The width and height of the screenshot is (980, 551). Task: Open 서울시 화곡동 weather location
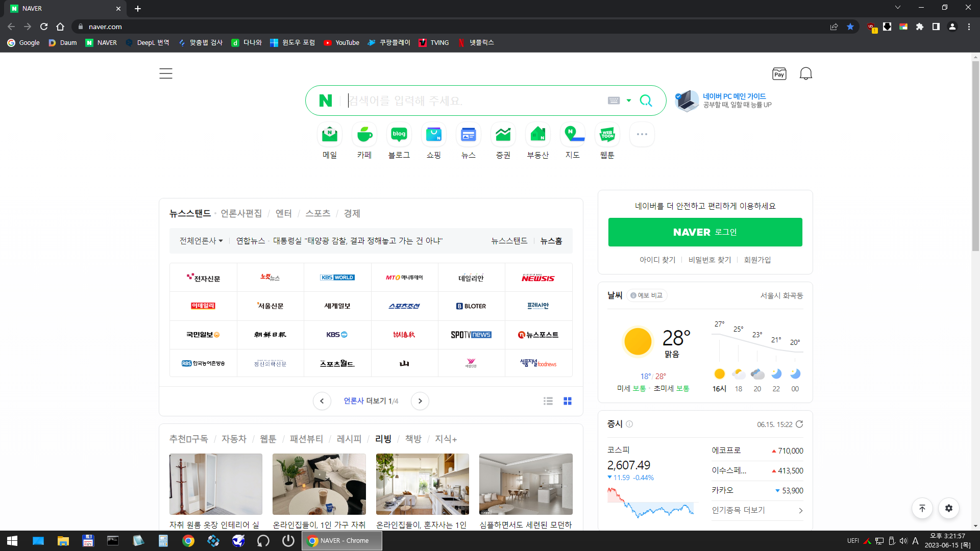tap(781, 295)
